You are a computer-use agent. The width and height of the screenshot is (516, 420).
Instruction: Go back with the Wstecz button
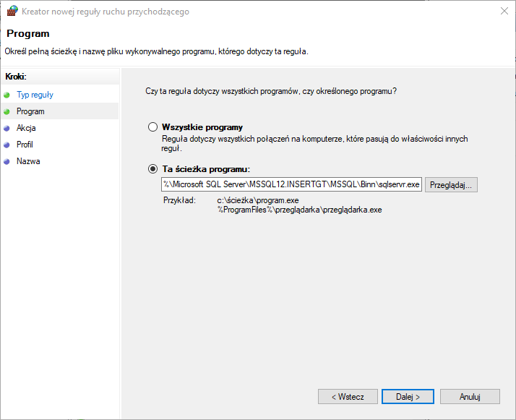point(348,397)
